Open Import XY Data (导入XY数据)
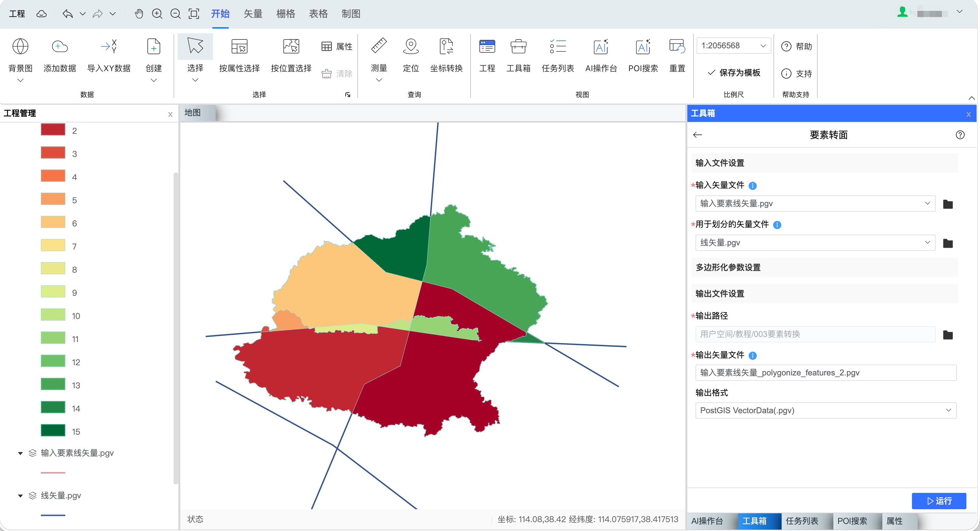Viewport: 980px width, 531px height. point(109,47)
